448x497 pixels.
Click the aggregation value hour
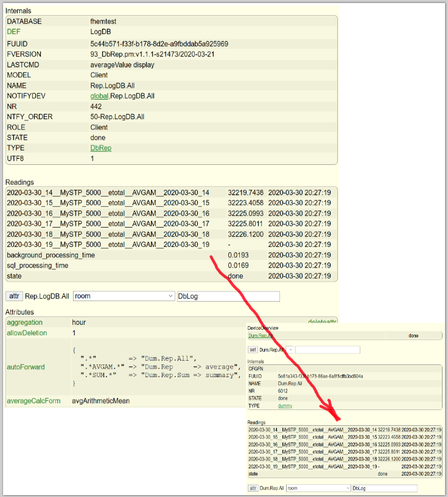coord(79,322)
